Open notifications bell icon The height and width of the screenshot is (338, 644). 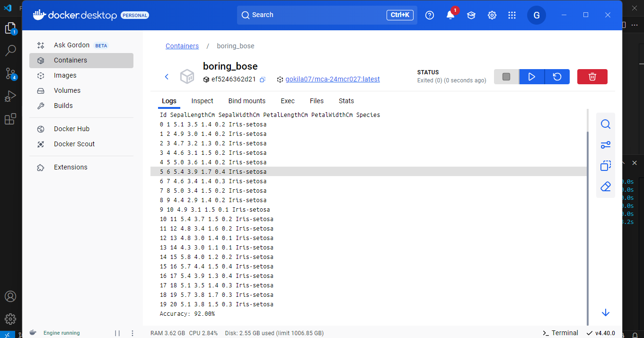450,15
